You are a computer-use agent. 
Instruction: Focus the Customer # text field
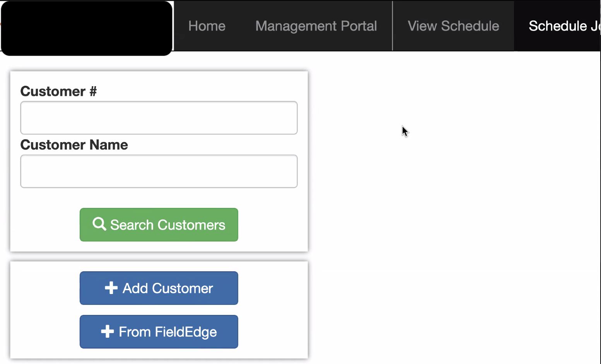tap(159, 118)
